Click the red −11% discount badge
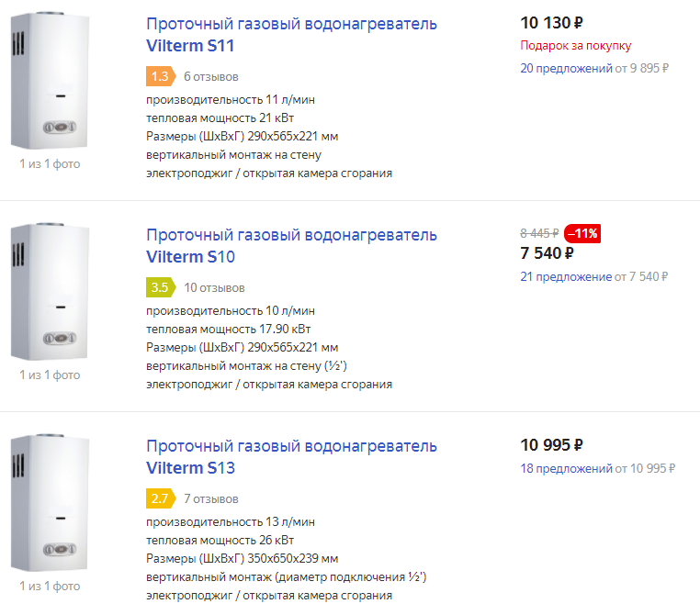This screenshot has height=615, width=700. pyautogui.click(x=582, y=233)
